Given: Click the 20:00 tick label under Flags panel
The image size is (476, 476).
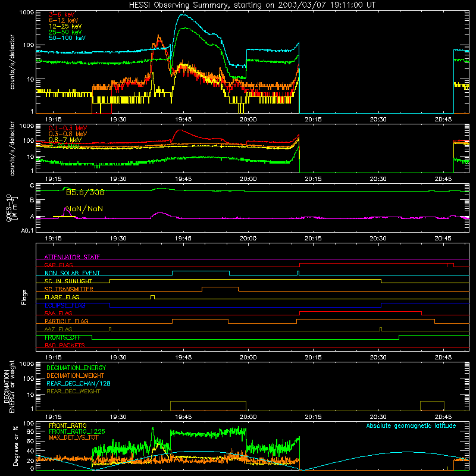Looking at the screenshot, I should click(x=248, y=358).
